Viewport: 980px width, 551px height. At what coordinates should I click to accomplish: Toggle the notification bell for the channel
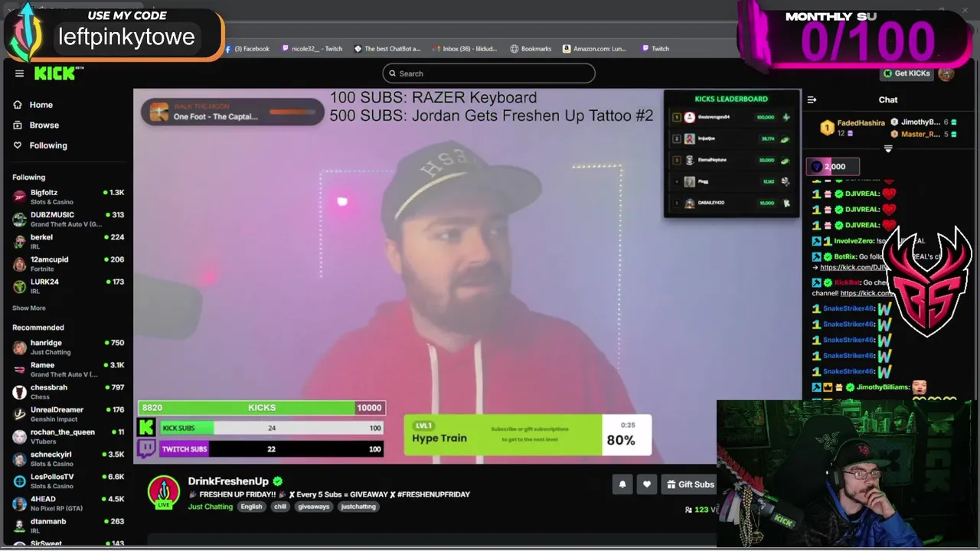[x=622, y=484]
